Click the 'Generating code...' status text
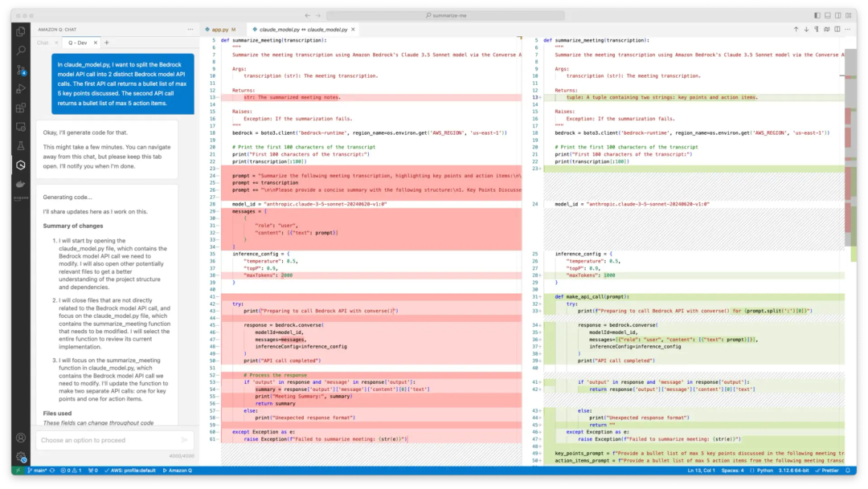 point(68,197)
